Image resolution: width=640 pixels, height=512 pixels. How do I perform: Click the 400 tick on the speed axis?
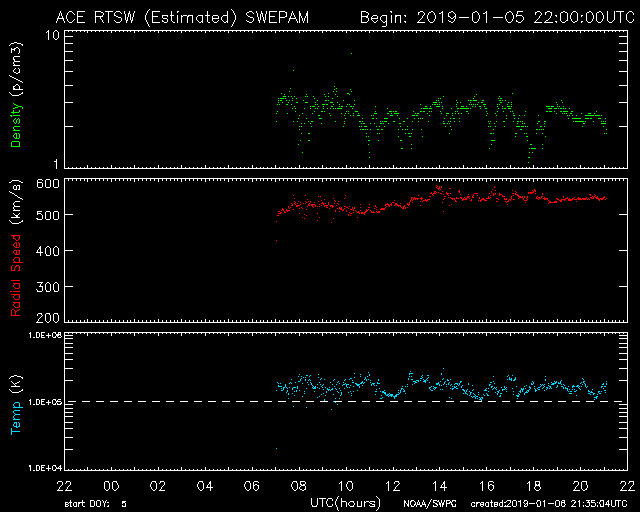tap(49, 251)
